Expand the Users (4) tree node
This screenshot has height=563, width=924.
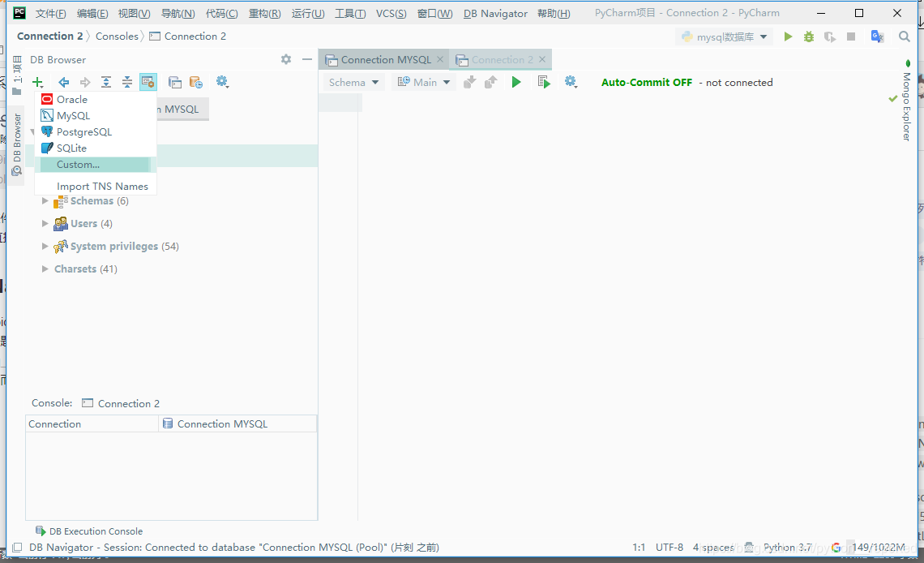coord(45,223)
